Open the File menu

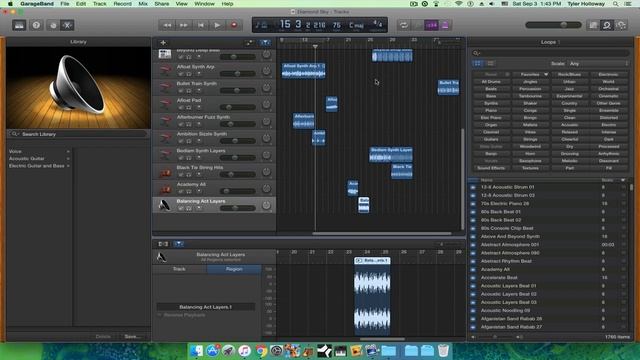(64, 4)
